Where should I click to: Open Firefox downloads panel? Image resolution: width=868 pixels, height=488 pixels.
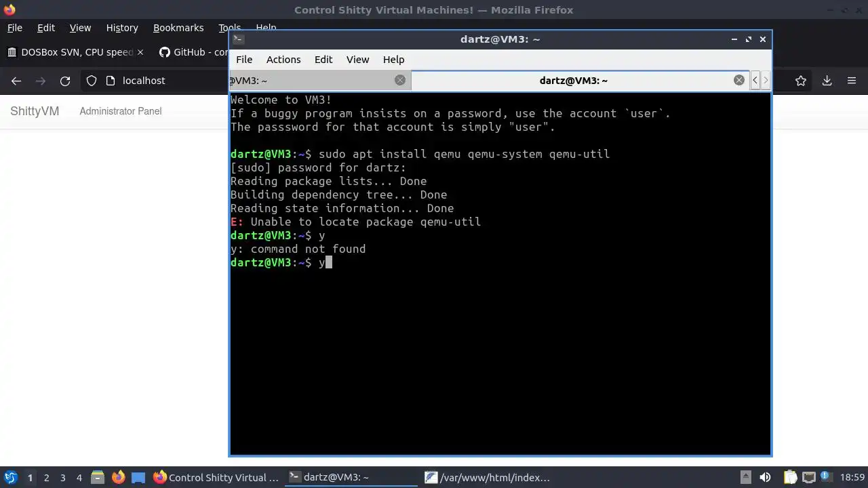(827, 81)
